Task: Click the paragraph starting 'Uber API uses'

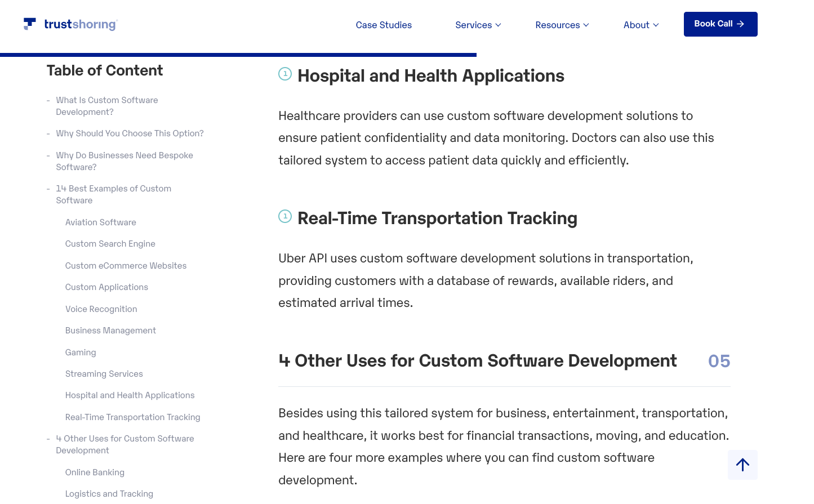Action: pyautogui.click(x=486, y=280)
